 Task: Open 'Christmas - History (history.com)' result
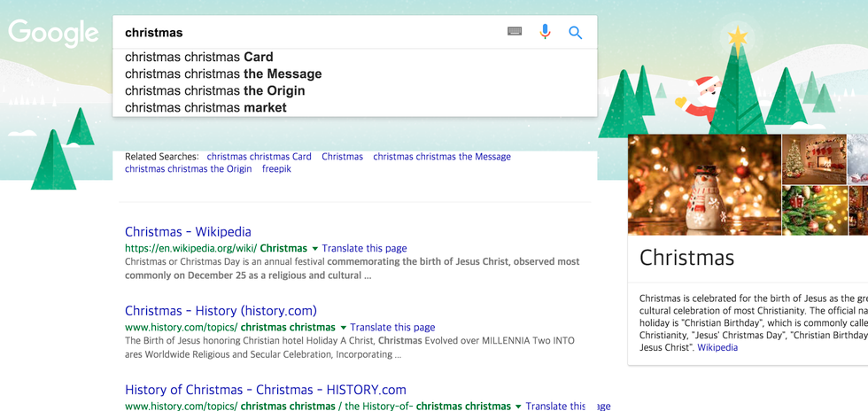(x=221, y=311)
